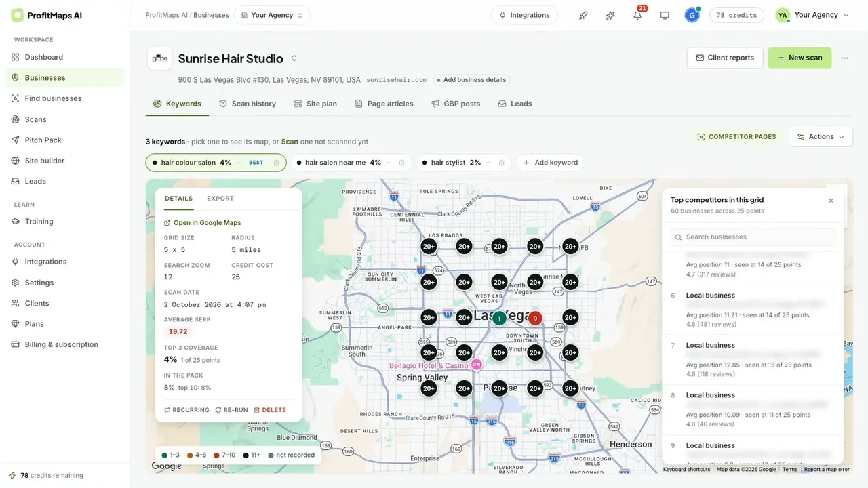Switch to the Export tab in details card
This screenshot has width=868, height=488.
220,199
